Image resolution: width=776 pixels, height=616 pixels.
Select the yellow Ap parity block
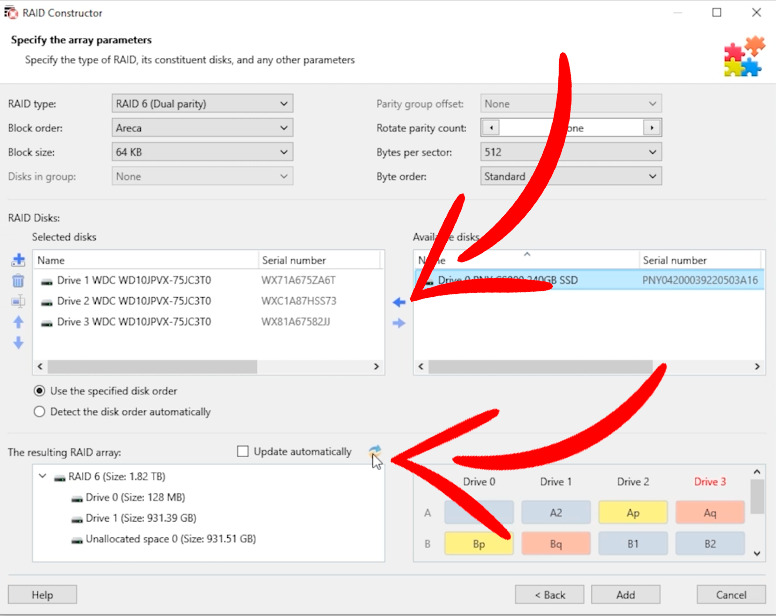(633, 513)
